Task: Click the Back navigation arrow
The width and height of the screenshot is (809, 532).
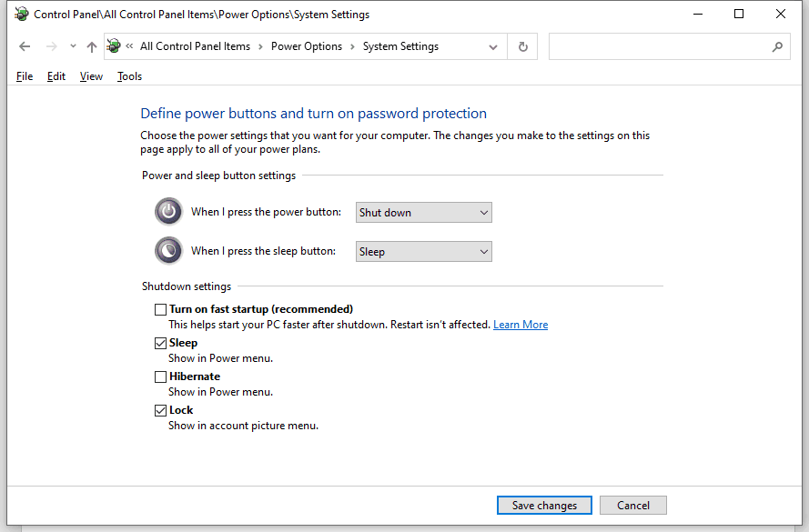Action: pyautogui.click(x=25, y=47)
